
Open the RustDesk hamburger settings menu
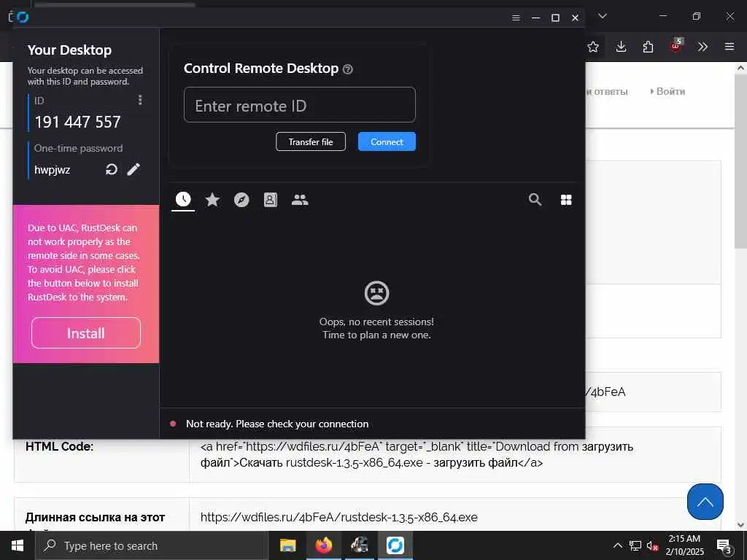516,17
